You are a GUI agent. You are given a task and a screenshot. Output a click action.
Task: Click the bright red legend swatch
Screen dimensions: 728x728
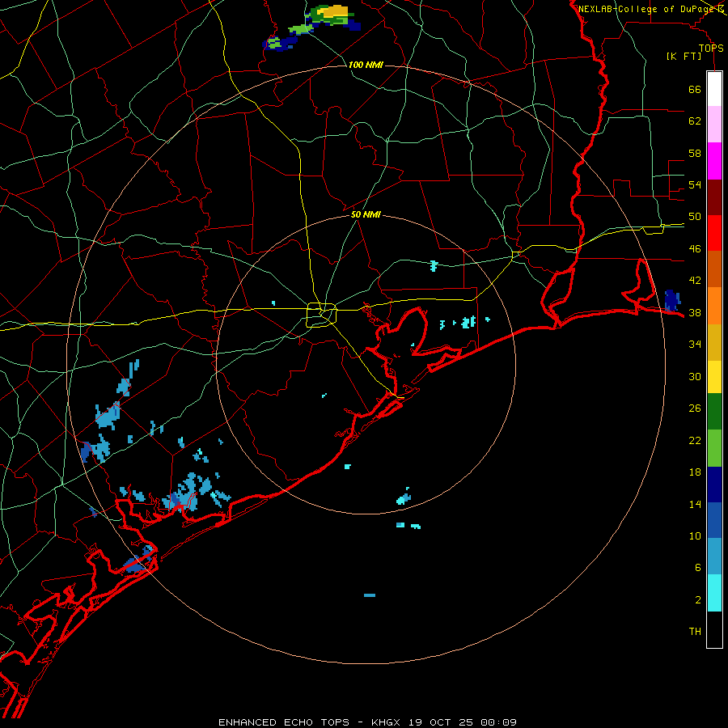coord(714,233)
